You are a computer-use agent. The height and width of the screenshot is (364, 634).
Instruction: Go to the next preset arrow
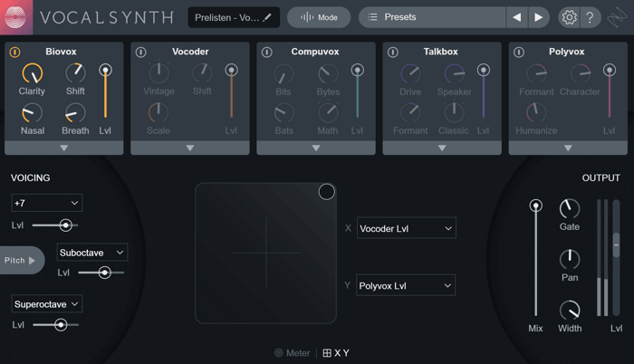pos(538,17)
